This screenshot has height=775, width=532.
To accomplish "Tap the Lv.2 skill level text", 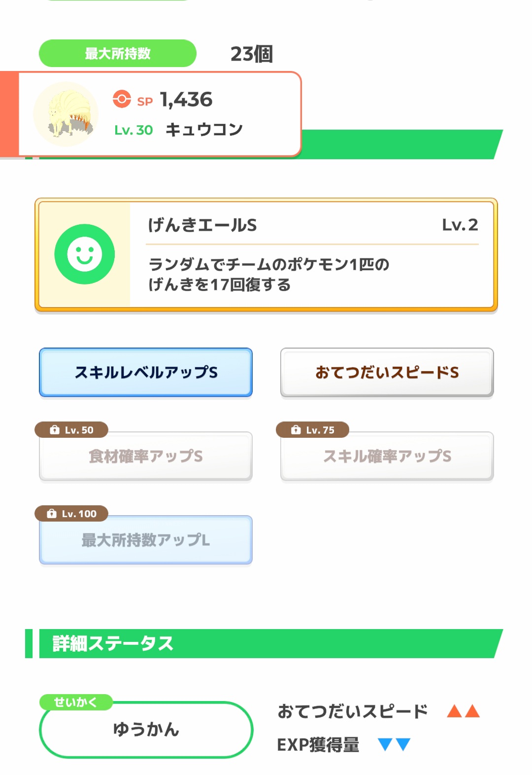I will 460,225.
